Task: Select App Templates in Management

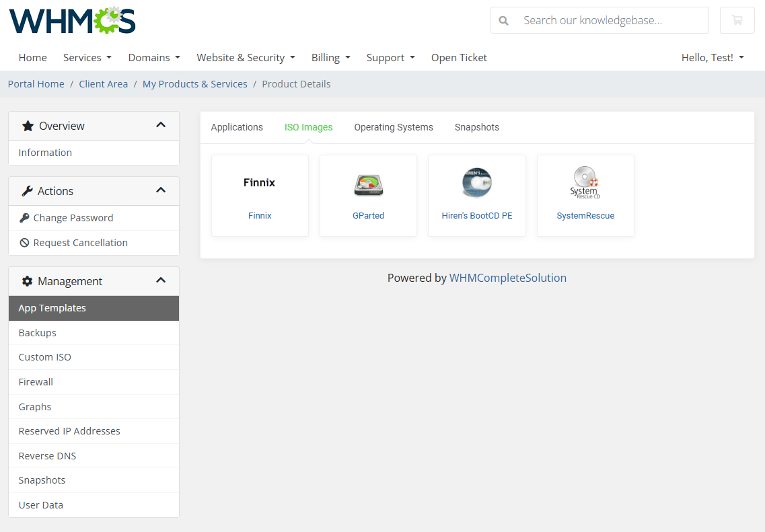Action: [94, 308]
